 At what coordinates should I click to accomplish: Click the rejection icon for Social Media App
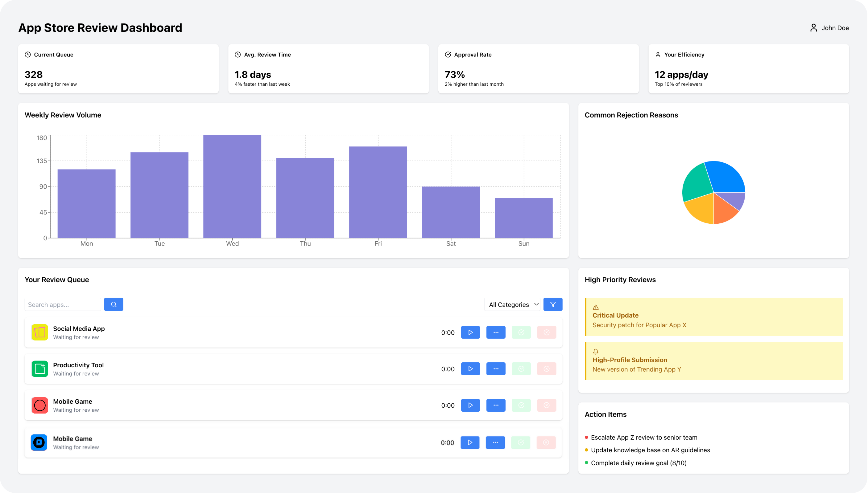pyautogui.click(x=547, y=332)
